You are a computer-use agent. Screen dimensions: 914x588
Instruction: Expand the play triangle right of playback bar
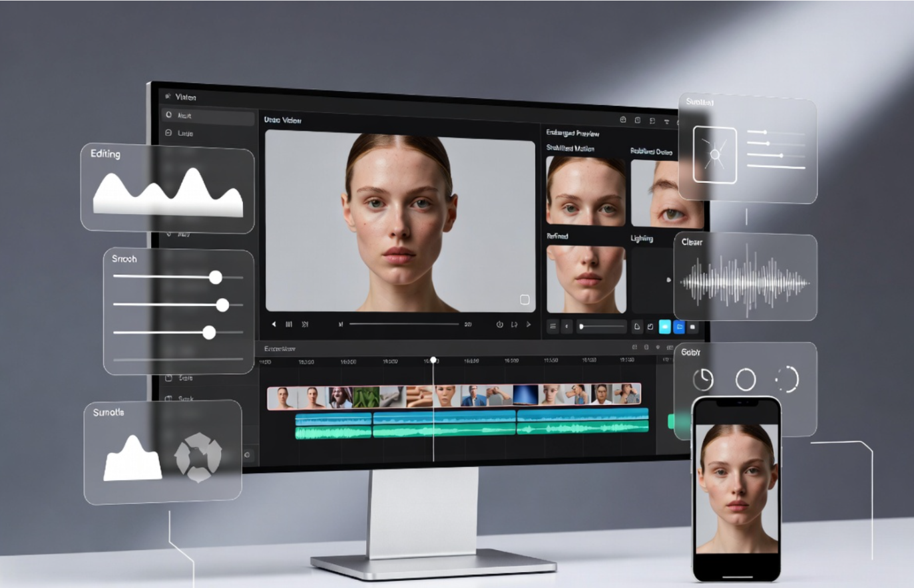(529, 325)
